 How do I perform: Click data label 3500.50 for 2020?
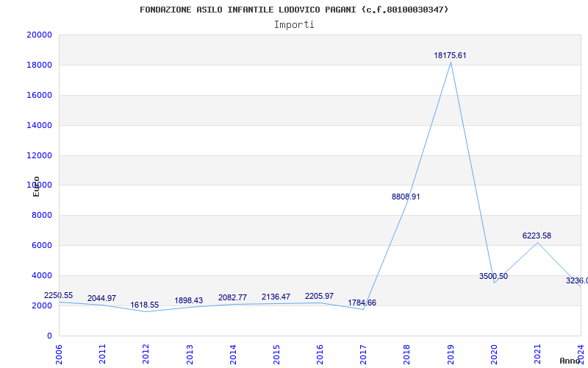click(493, 277)
